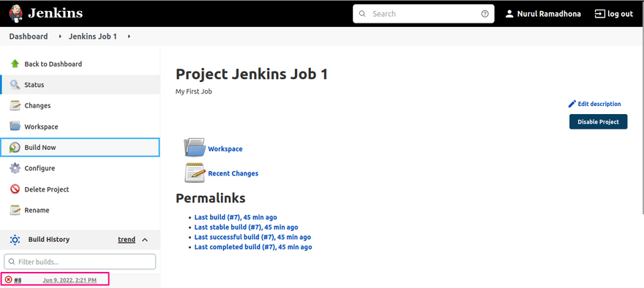Collapse the Build History chevron
This screenshot has height=288, width=644.
tap(145, 240)
